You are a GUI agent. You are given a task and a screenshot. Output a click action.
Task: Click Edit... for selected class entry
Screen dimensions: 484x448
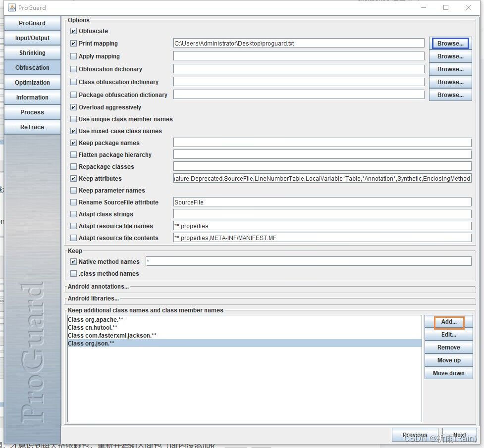(449, 335)
